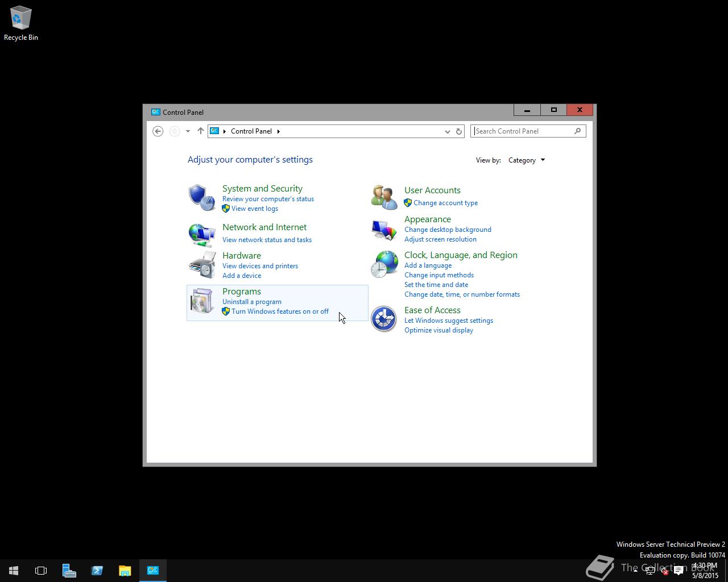Launch PowerShell from the taskbar
Viewport: 728px width, 582px height.
(97, 571)
